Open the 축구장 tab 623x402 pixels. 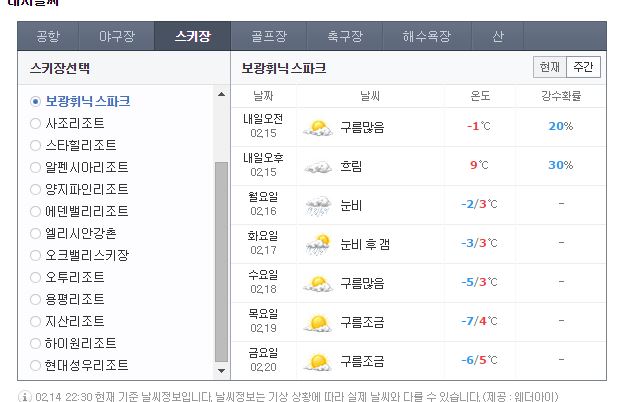tap(344, 36)
